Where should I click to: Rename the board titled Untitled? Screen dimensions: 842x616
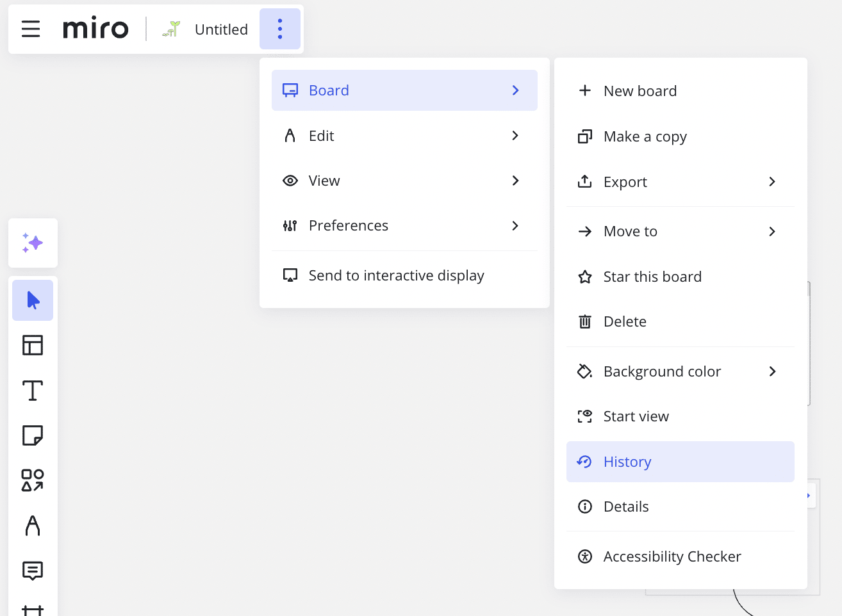pos(221,29)
